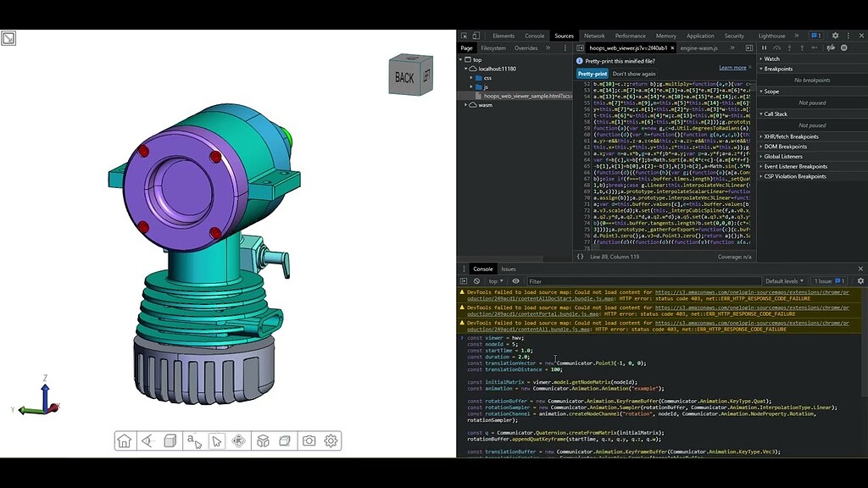Select the annotation 'a' tool
Image resolution: width=868 pixels, height=488 pixels.
tap(193, 441)
